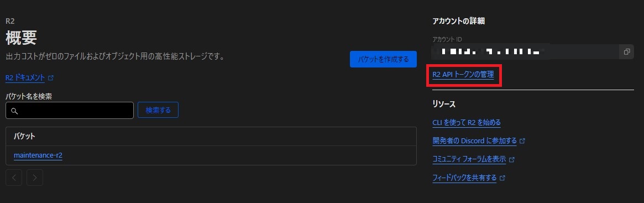Create a bucket with バケットを作成する button
The image size is (644, 203).
pyautogui.click(x=383, y=59)
